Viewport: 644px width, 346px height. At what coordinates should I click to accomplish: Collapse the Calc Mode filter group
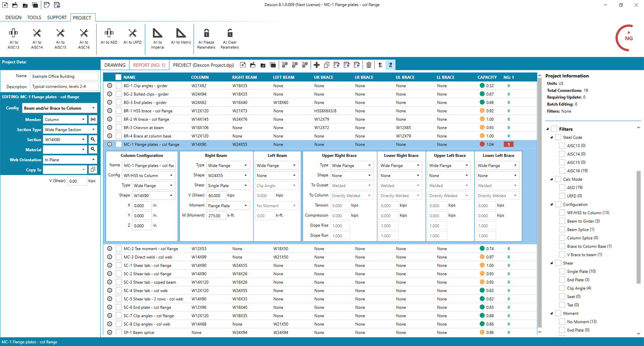(x=552, y=179)
